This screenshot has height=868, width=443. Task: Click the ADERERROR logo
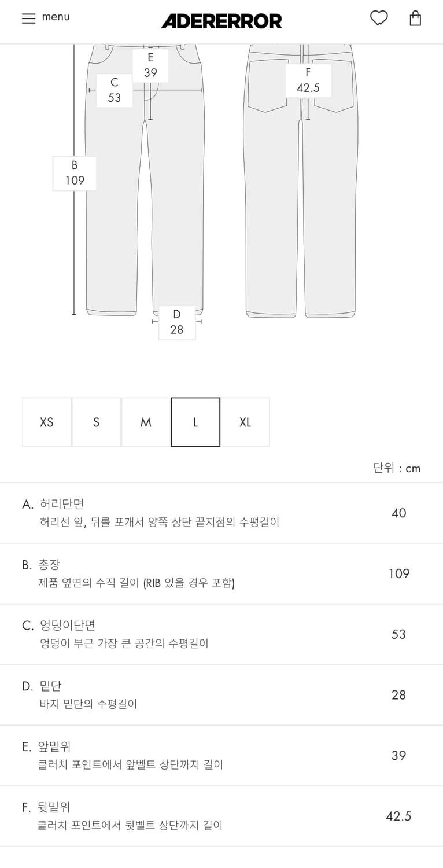click(x=221, y=21)
